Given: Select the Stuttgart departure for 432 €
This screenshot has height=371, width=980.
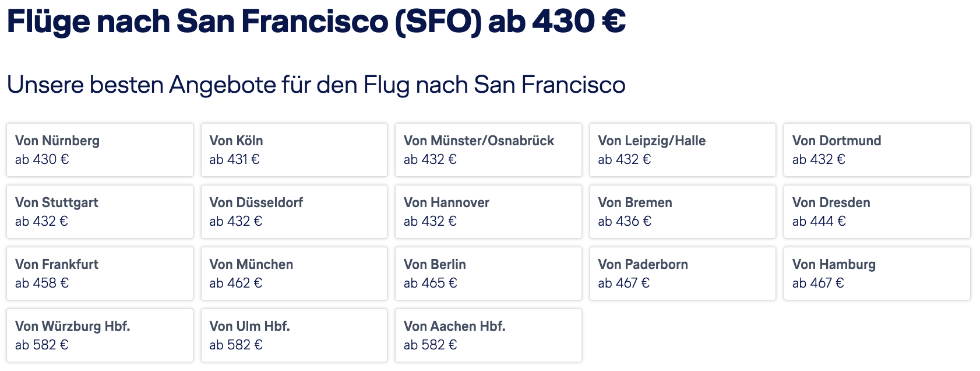Looking at the screenshot, I should [100, 212].
